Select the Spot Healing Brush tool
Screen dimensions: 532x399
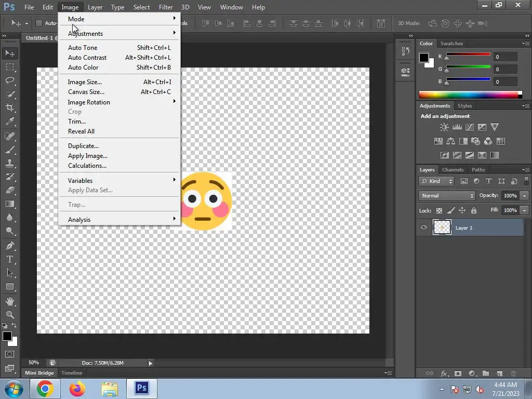click(x=10, y=136)
